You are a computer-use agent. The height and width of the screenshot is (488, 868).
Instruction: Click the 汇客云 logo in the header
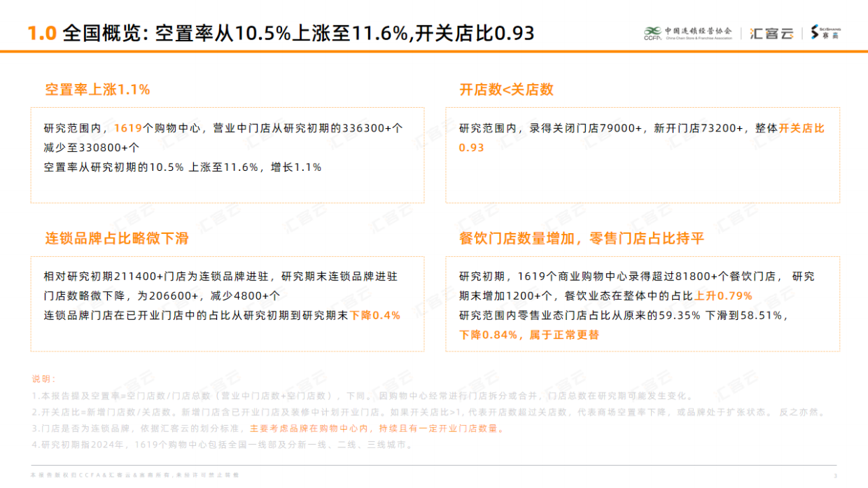(x=771, y=33)
